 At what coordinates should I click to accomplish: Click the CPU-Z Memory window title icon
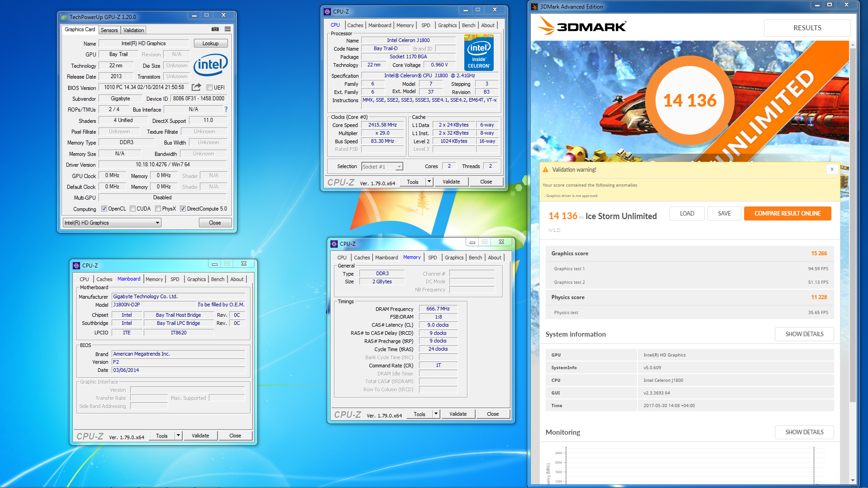pos(334,244)
